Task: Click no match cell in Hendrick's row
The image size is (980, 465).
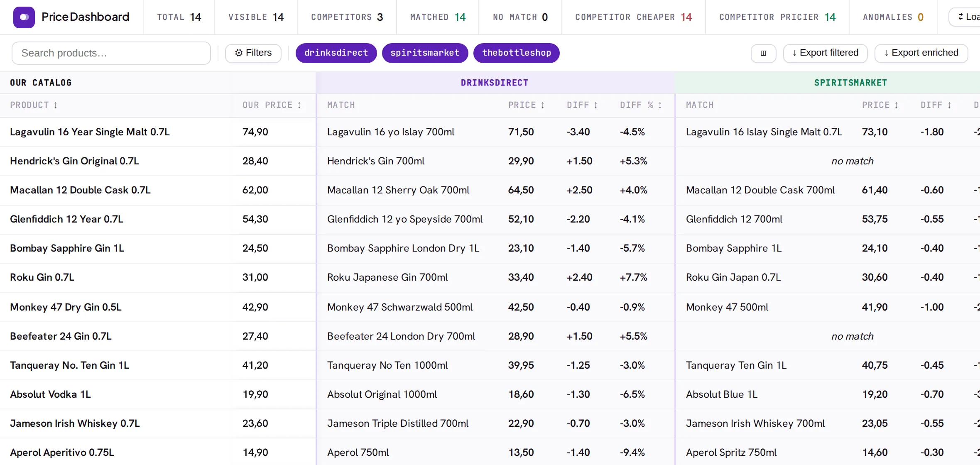Action: click(x=852, y=161)
